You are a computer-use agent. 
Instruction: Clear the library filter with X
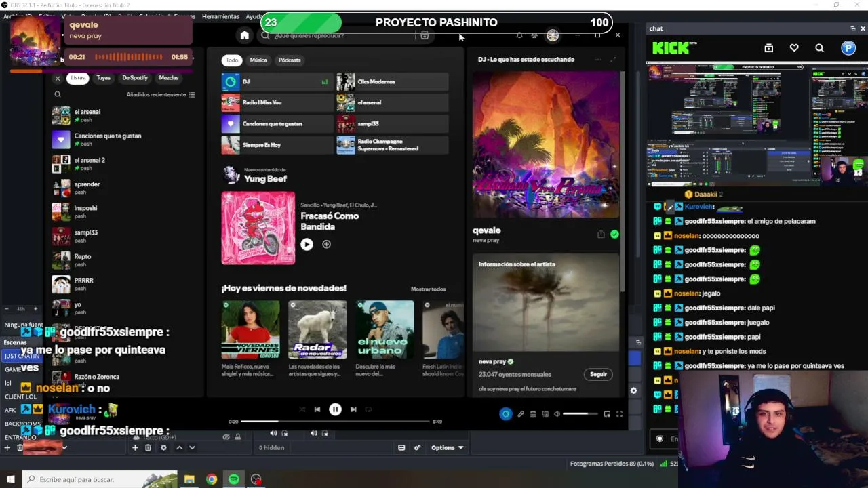pos(58,78)
